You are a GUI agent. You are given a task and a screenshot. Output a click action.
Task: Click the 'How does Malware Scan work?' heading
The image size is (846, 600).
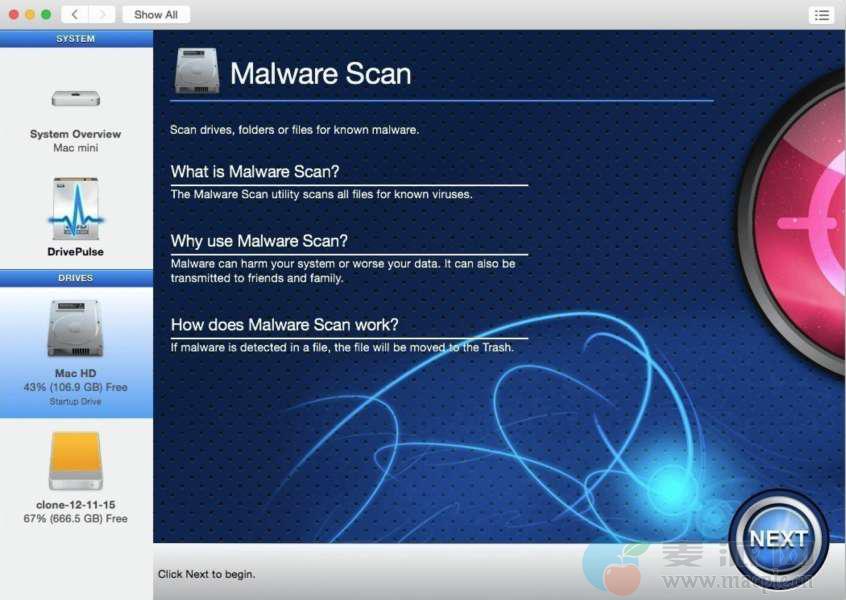(x=284, y=325)
